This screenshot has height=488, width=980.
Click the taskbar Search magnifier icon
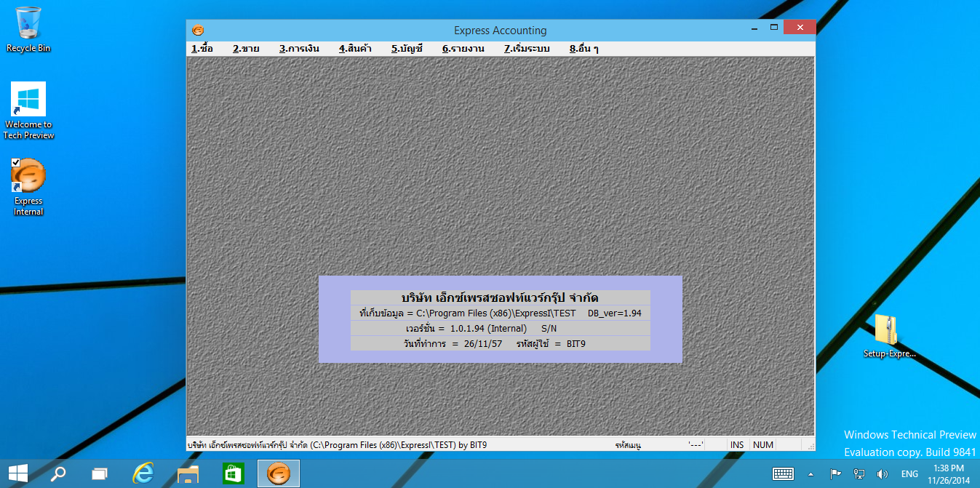click(57, 473)
